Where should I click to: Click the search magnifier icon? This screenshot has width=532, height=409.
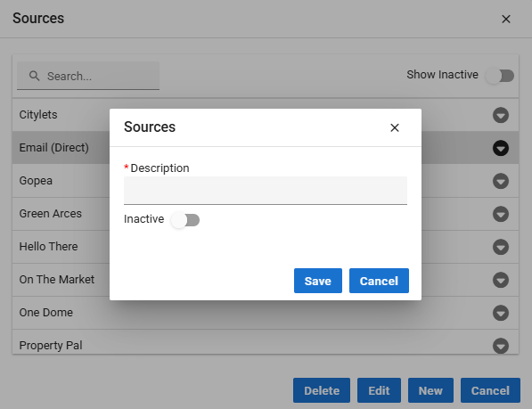34,76
